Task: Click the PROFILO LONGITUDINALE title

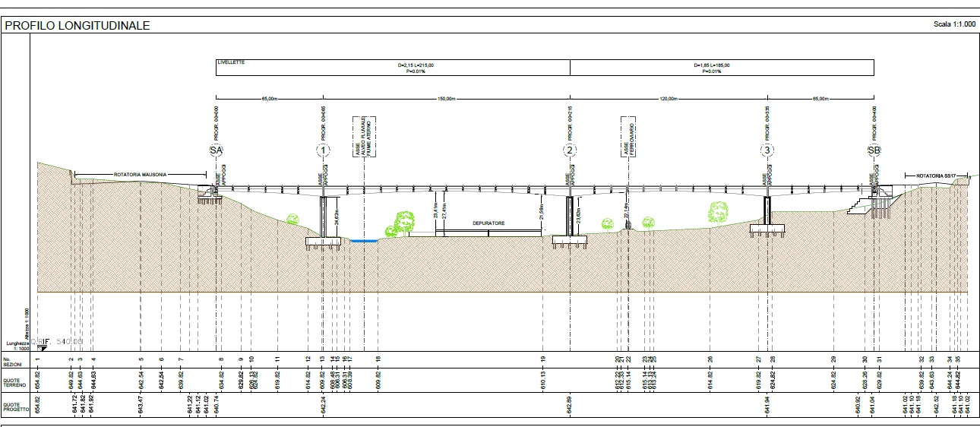Action: [x=77, y=26]
